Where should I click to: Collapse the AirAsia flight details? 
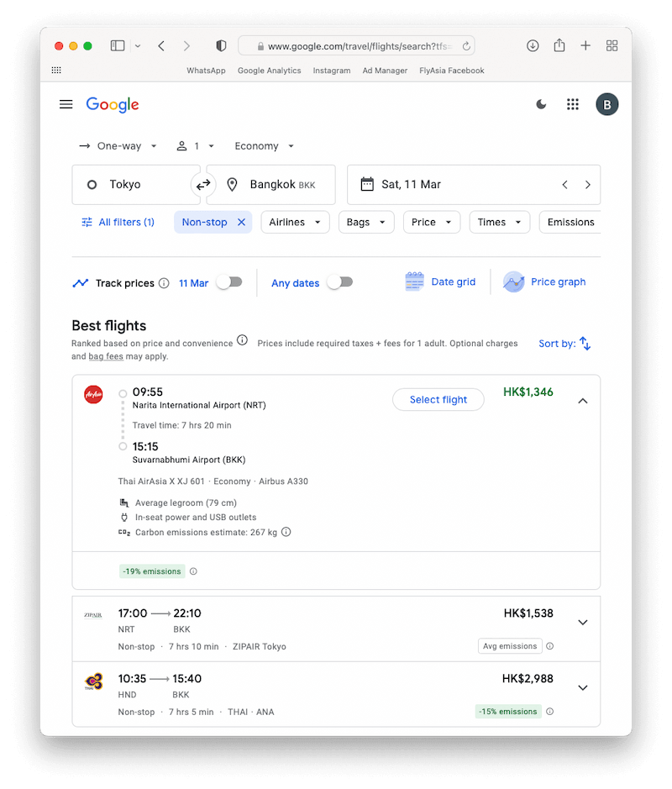tap(582, 401)
